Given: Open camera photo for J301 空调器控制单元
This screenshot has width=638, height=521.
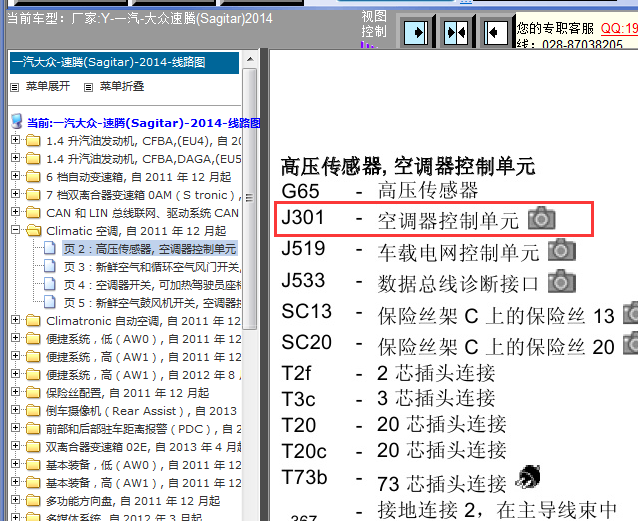Looking at the screenshot, I should (542, 218).
